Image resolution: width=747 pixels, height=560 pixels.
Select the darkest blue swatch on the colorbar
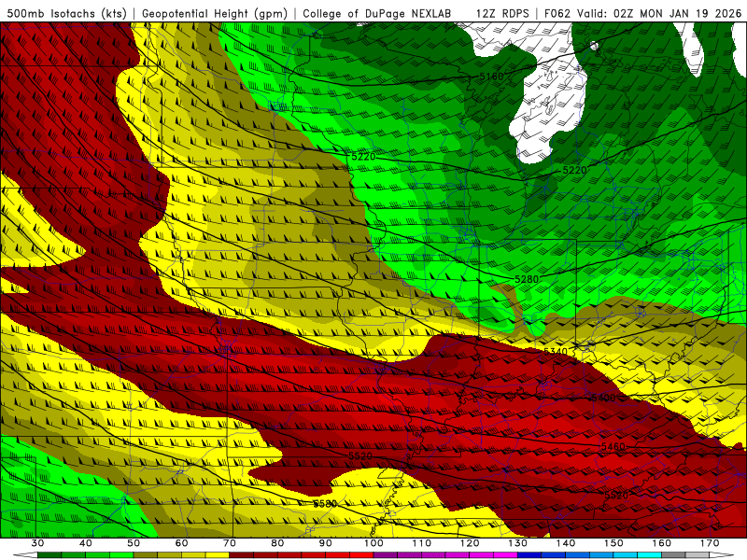click(529, 555)
